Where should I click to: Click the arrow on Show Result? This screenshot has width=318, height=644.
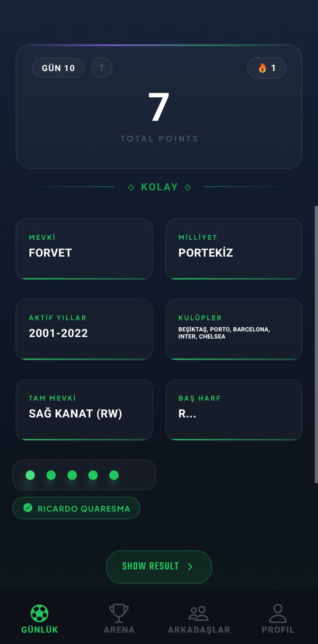coord(190,567)
